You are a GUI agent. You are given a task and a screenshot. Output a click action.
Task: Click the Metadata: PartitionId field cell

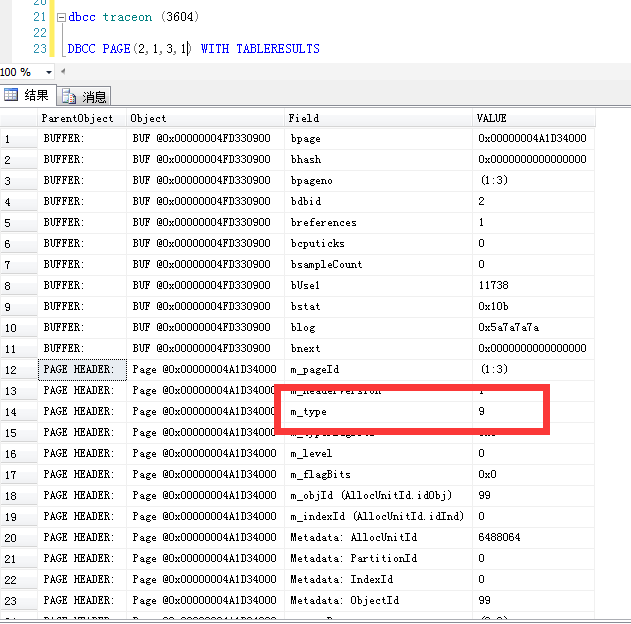[x=378, y=558]
